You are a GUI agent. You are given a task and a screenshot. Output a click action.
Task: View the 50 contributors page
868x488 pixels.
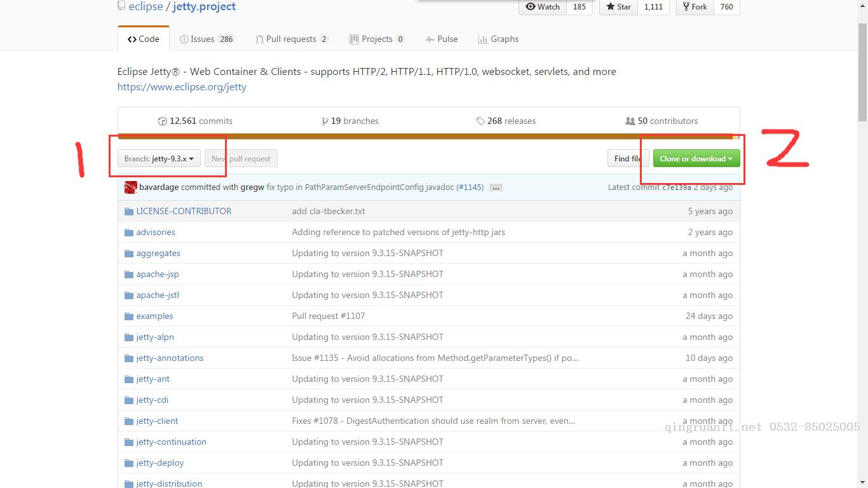point(661,121)
